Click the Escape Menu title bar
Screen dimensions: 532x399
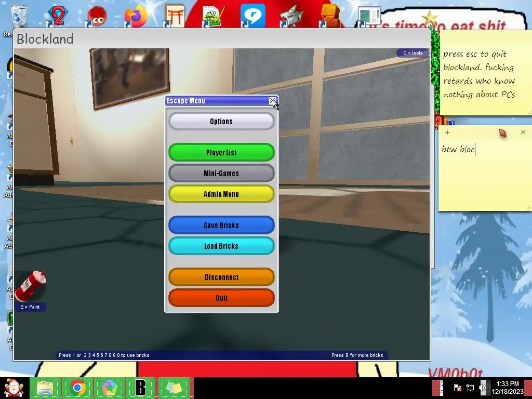(x=217, y=101)
